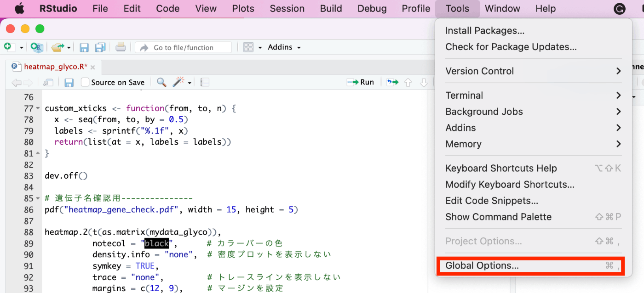Open the RStudio application menu
644x293 pixels.
58,9
